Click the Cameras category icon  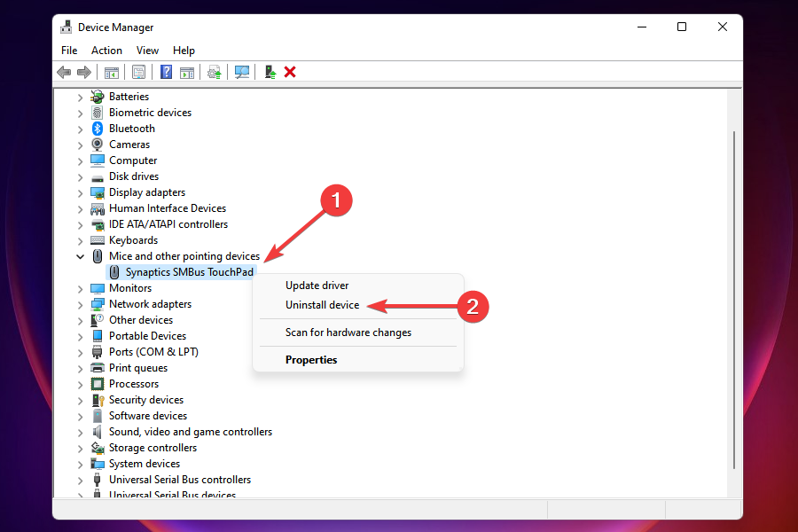coord(98,145)
